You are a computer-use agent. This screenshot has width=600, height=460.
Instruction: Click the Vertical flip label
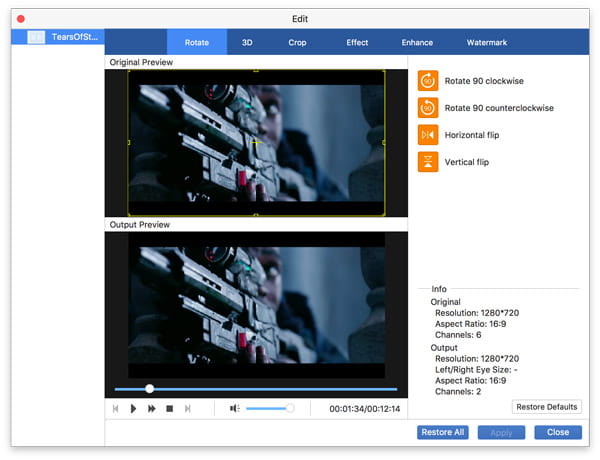tap(467, 162)
